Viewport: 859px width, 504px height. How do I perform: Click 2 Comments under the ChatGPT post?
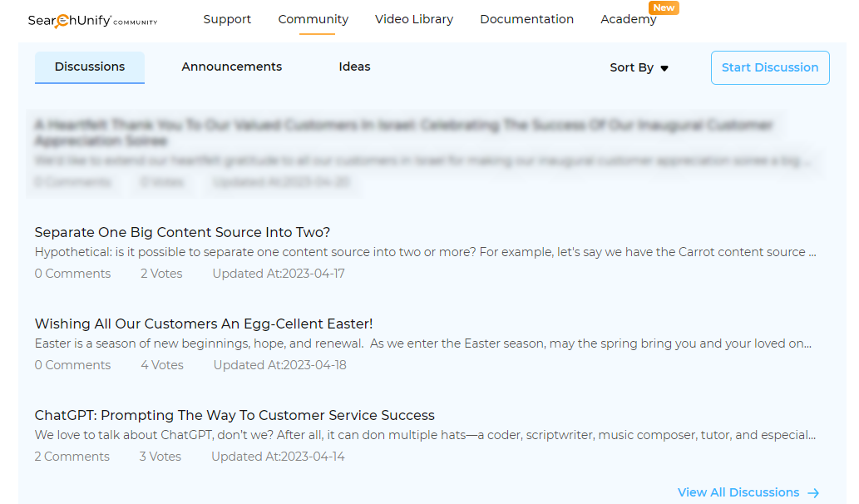72,457
